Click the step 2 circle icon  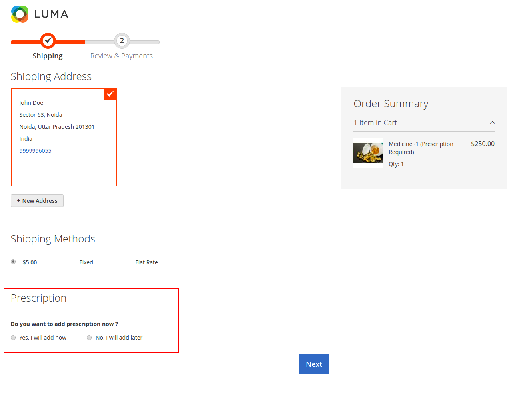[x=122, y=41]
